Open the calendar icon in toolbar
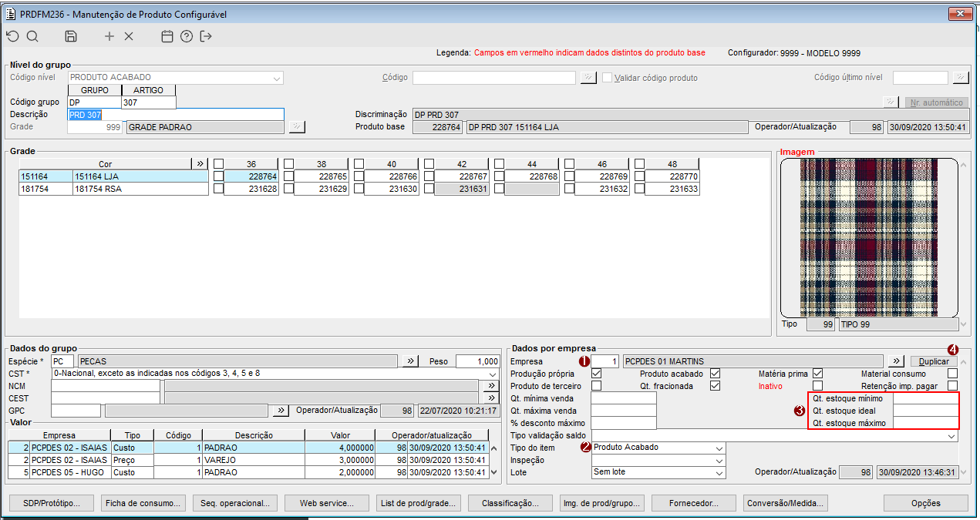Image resolution: width=980 pixels, height=520 pixels. [167, 36]
